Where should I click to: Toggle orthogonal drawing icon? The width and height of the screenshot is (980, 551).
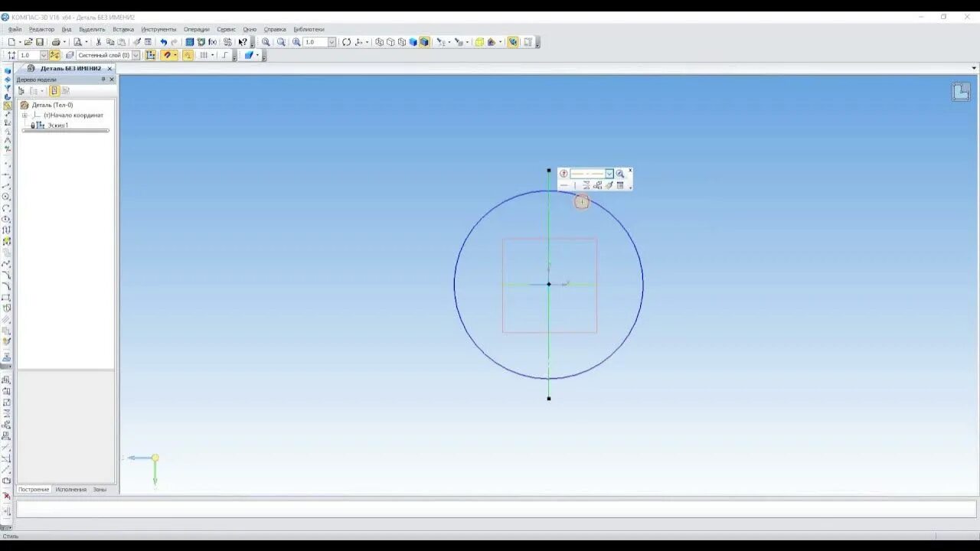[x=224, y=55]
